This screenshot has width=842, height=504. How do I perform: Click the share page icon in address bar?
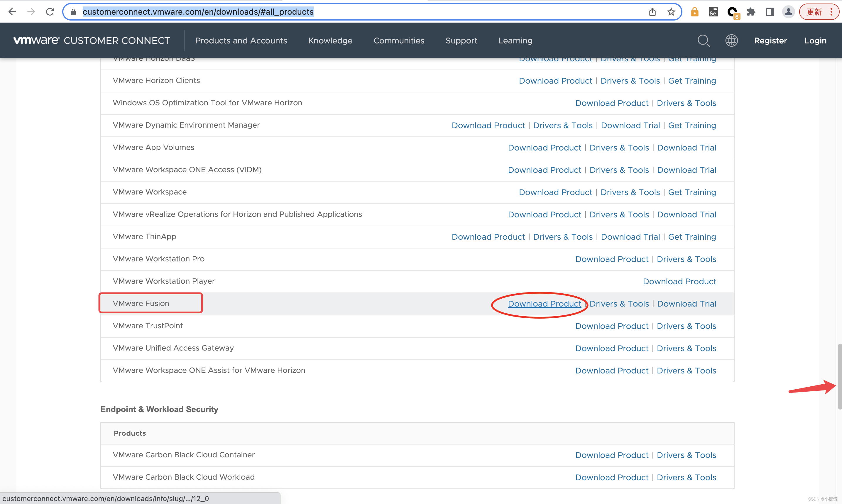[x=652, y=12]
